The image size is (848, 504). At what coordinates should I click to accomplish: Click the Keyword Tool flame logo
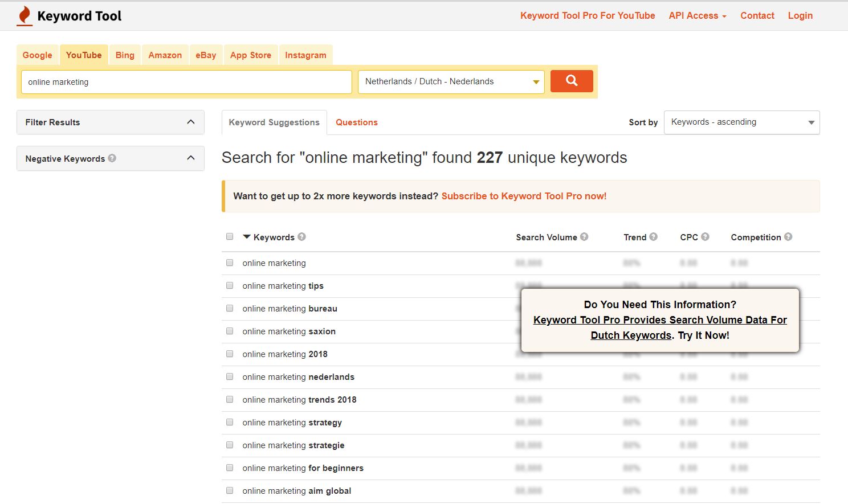tap(25, 16)
